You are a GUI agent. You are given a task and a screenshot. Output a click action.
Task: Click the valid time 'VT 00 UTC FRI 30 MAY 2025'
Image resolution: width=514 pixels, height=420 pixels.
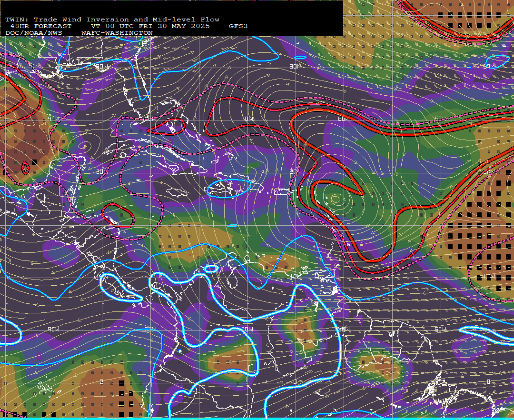(150, 26)
